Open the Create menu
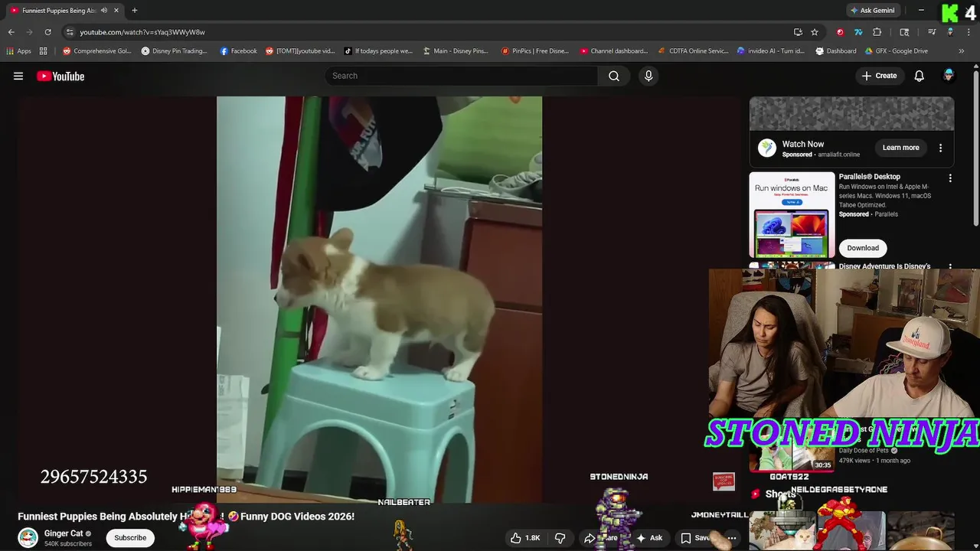This screenshot has width=980, height=551. pos(879,76)
